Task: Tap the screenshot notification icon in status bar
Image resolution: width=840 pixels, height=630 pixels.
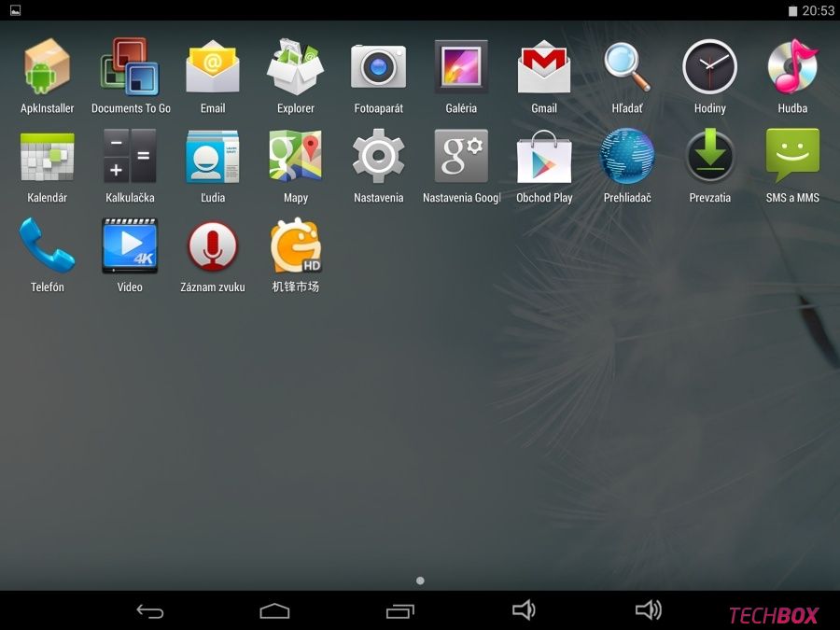Action: point(16,10)
